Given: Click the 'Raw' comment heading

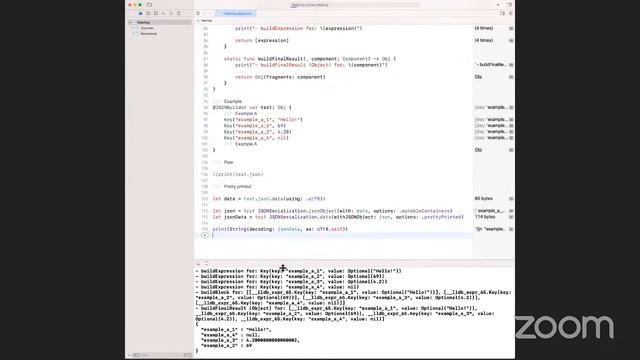Looking at the screenshot, I should point(229,162).
